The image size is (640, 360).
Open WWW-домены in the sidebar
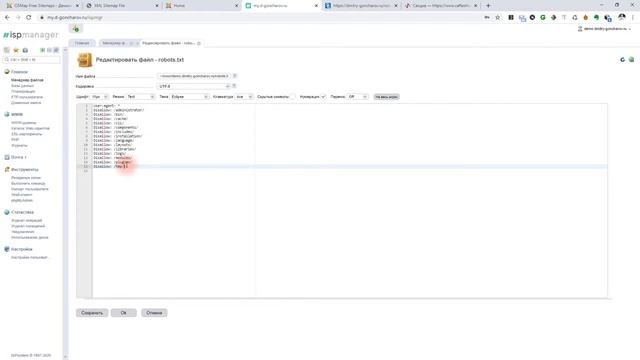click(24, 122)
